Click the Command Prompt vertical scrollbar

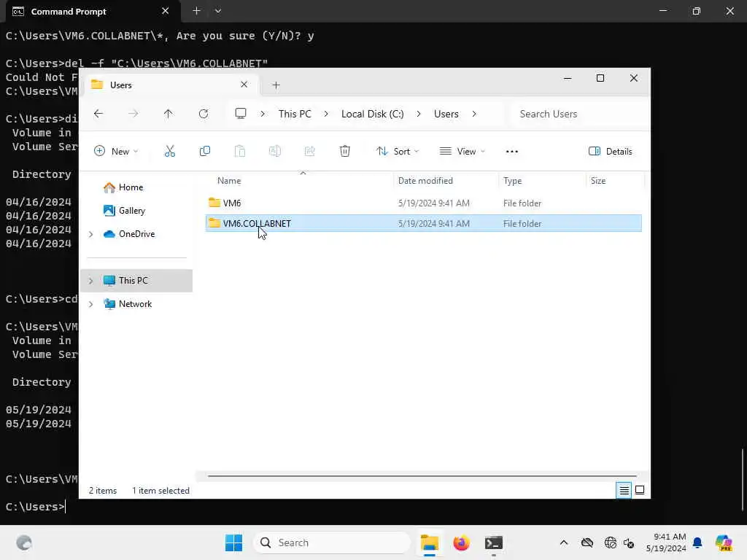(742, 480)
